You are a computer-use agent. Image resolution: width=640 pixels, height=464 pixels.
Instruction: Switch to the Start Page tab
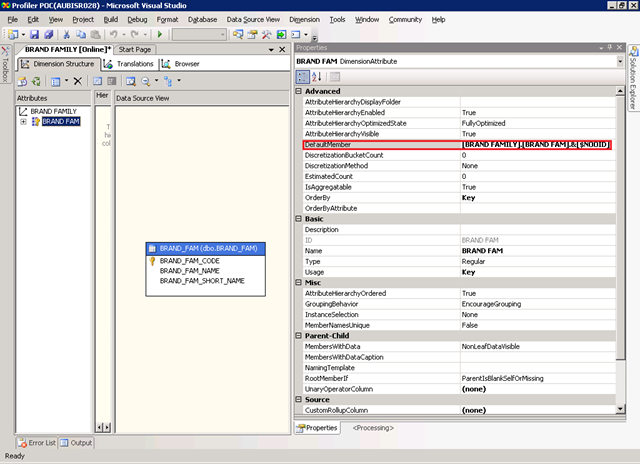pyautogui.click(x=135, y=50)
